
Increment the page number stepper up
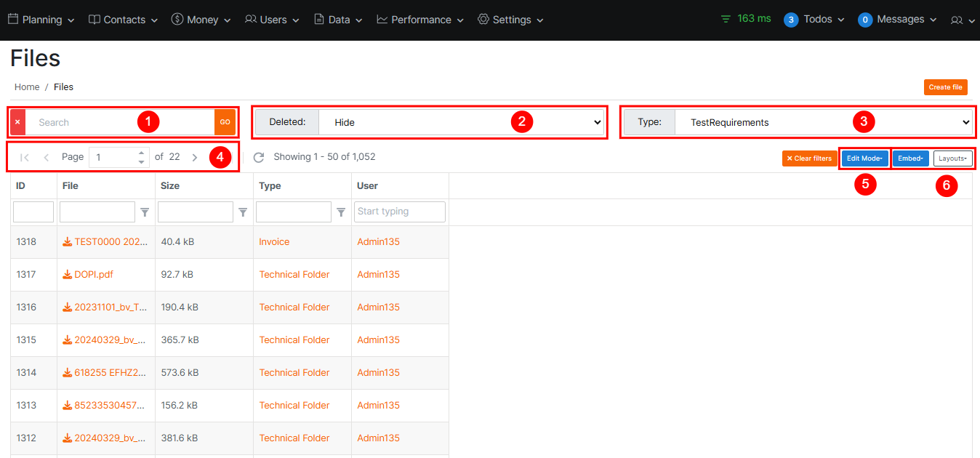tap(141, 153)
